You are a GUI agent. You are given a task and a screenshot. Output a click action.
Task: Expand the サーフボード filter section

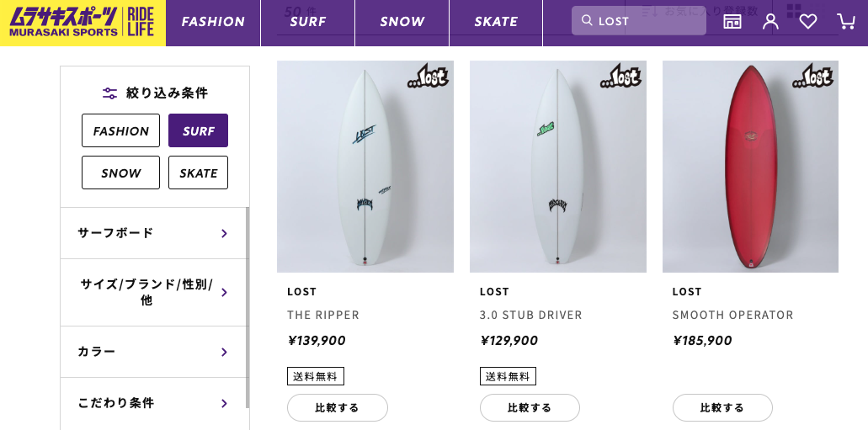coord(153,233)
